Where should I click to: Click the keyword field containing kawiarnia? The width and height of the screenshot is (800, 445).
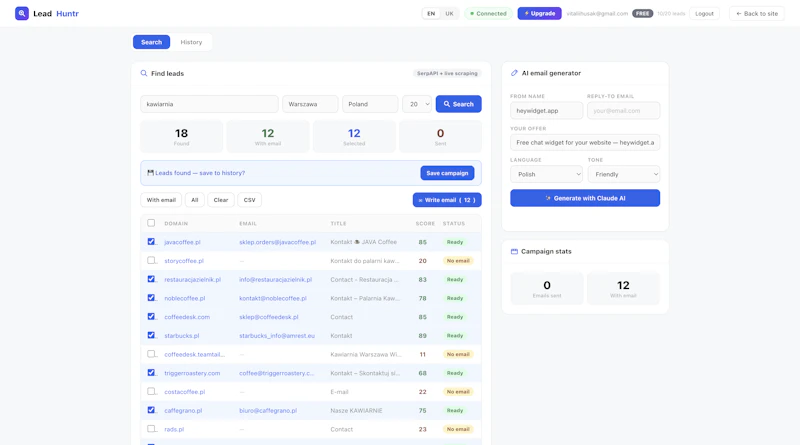pyautogui.click(x=209, y=104)
